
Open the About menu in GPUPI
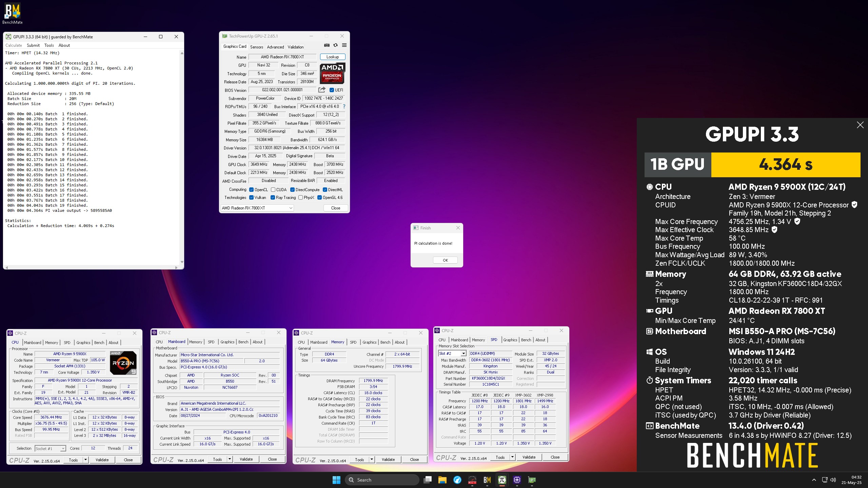(x=64, y=45)
